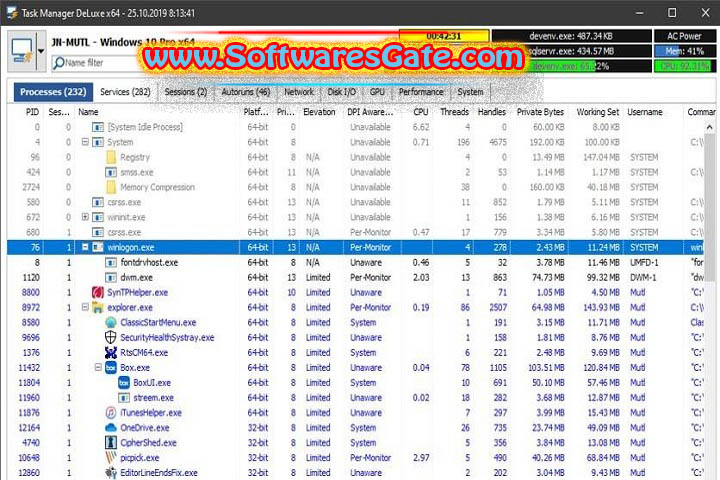Sort by the Username column header
The image size is (720, 480).
(x=645, y=112)
